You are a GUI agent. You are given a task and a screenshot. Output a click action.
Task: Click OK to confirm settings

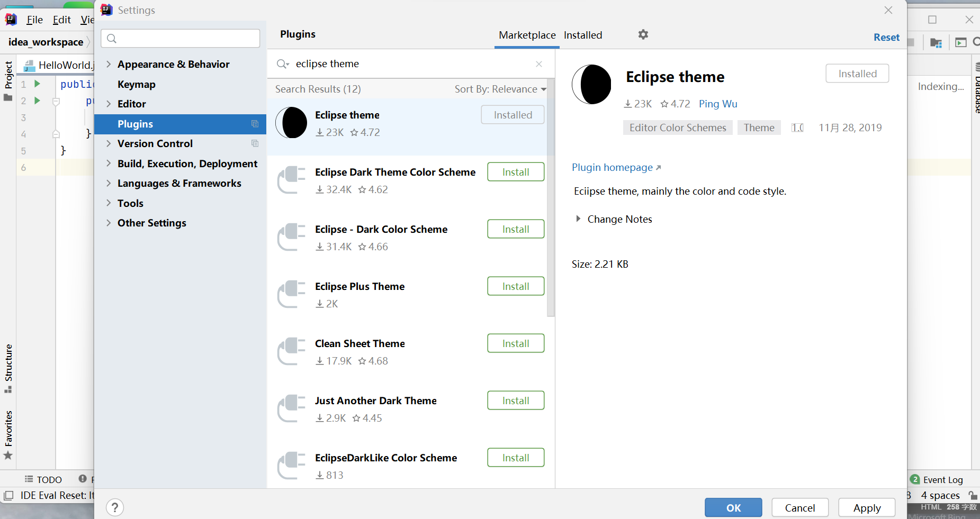point(733,507)
